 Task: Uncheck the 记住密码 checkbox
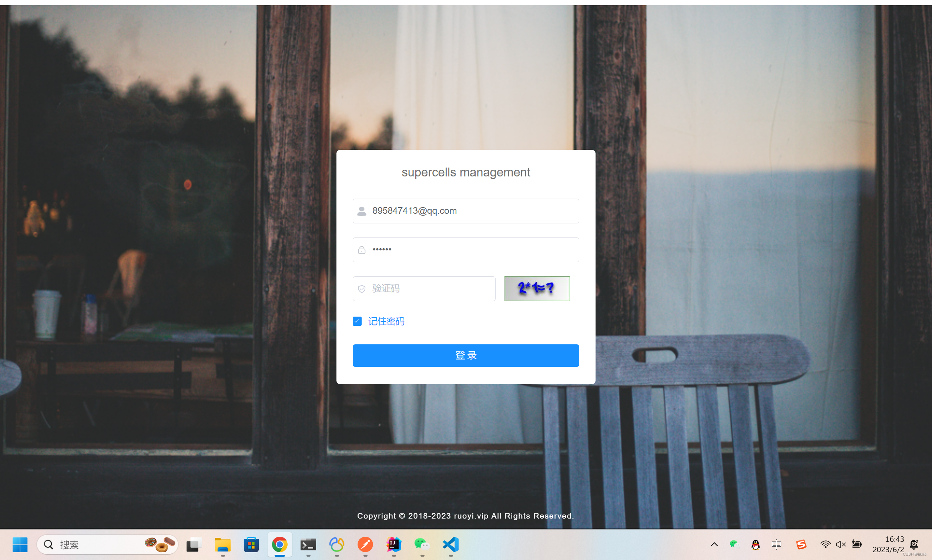[x=357, y=321]
